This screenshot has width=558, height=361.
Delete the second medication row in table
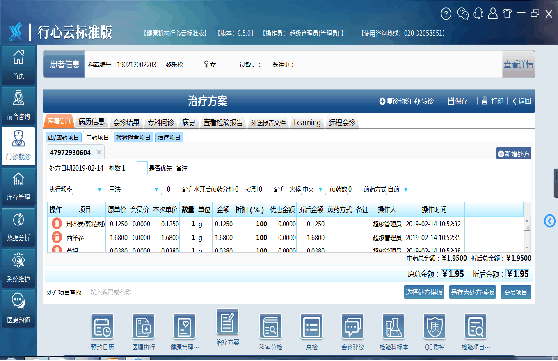click(x=57, y=237)
